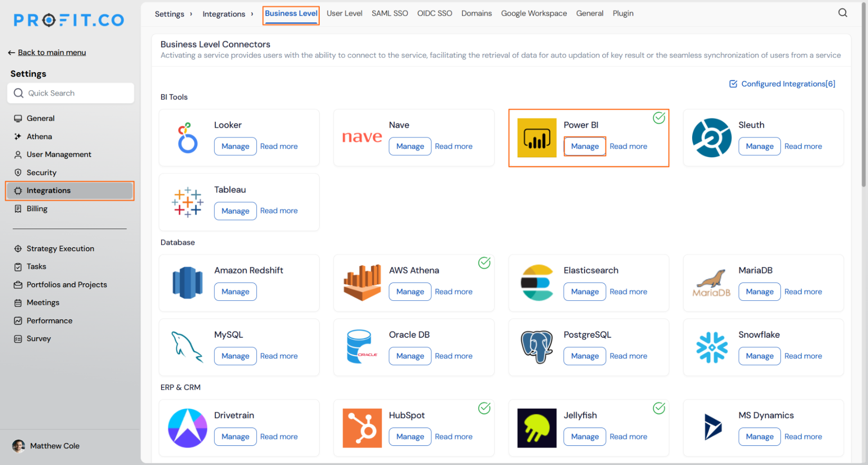Click Settings breadcrumb at top

169,14
